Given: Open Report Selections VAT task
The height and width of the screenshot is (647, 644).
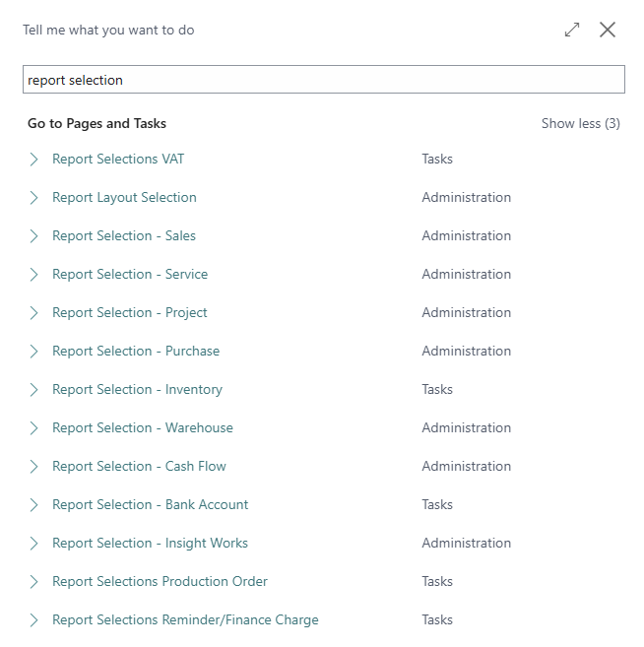Looking at the screenshot, I should click(x=118, y=160).
